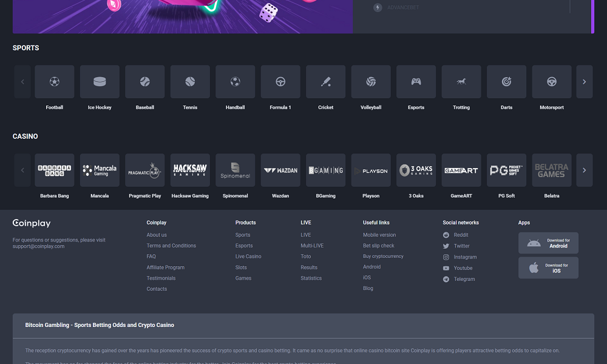607x364 pixels.
Task: Advance casino providers carousel to the right
Action: tap(584, 170)
